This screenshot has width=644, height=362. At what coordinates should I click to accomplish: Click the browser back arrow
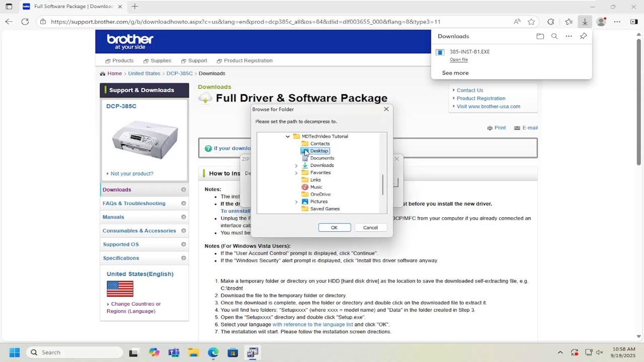tap(9, 22)
